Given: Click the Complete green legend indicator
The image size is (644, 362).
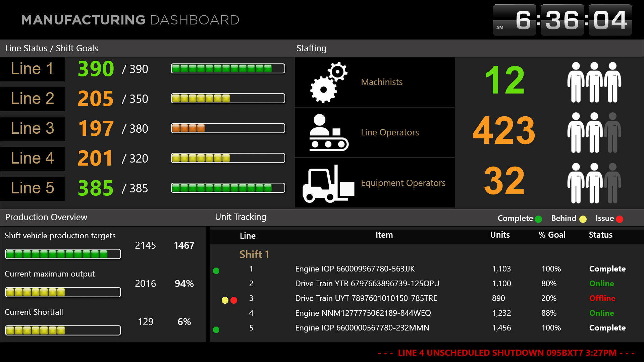Looking at the screenshot, I should point(539,219).
